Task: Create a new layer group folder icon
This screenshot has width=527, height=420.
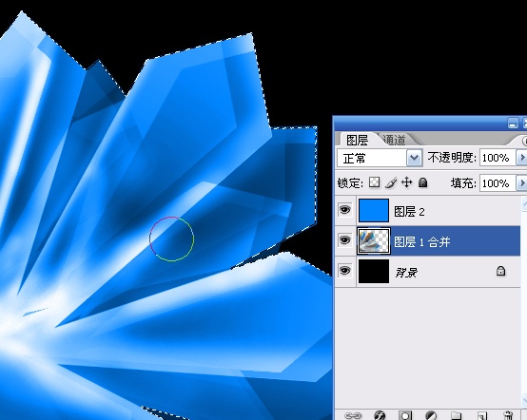Action: pyautogui.click(x=456, y=415)
